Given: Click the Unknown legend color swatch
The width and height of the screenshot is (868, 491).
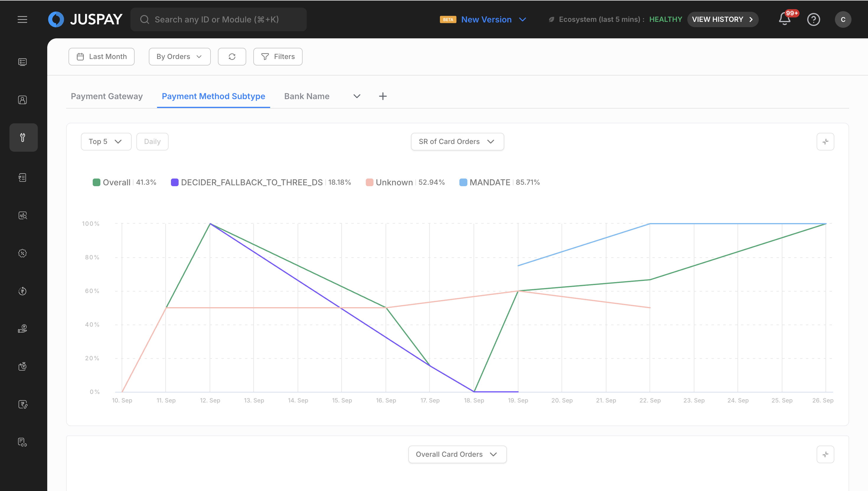Looking at the screenshot, I should (x=369, y=182).
